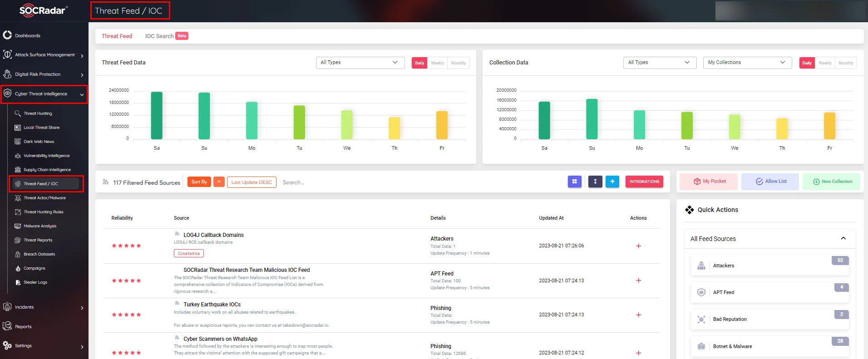Viewport: 868px width, 359px height.
Task: Click the SOCRadar logo
Action: click(x=44, y=10)
